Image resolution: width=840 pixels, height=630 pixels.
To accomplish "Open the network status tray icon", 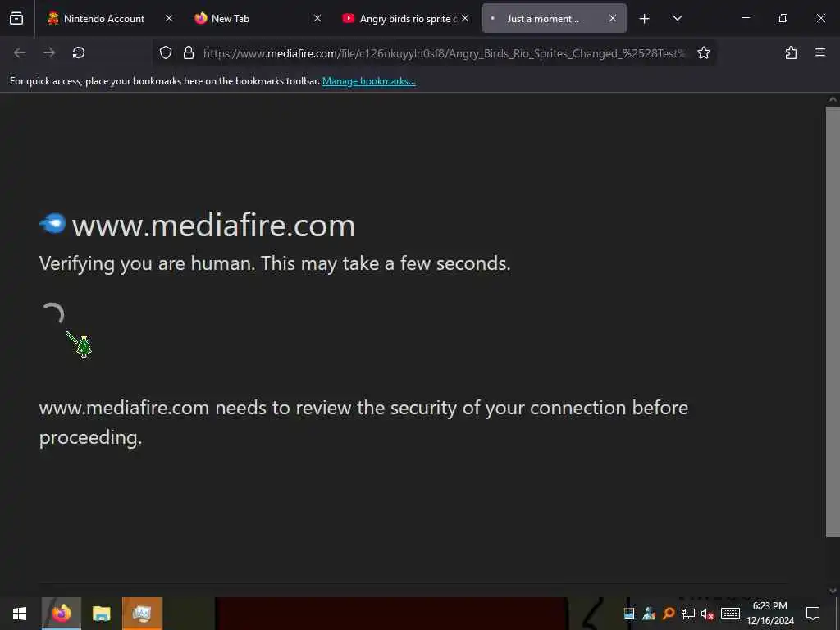I will click(688, 614).
